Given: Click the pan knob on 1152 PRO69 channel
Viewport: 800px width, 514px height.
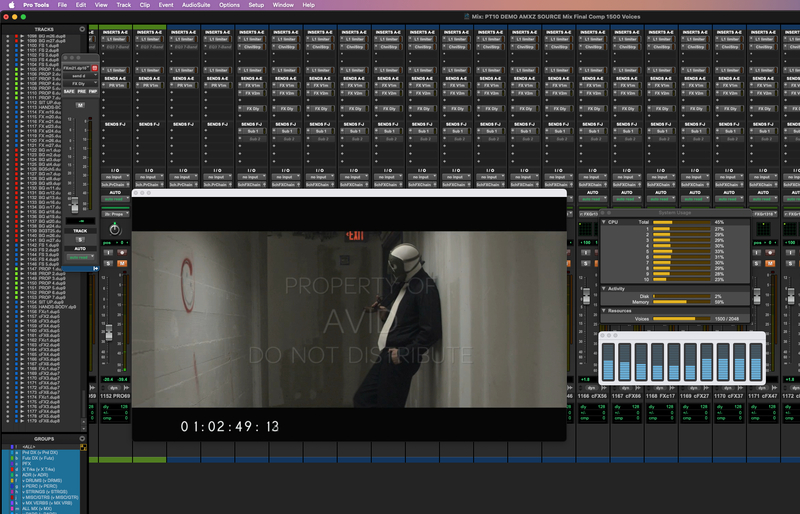Looking at the screenshot, I should 115,230.
